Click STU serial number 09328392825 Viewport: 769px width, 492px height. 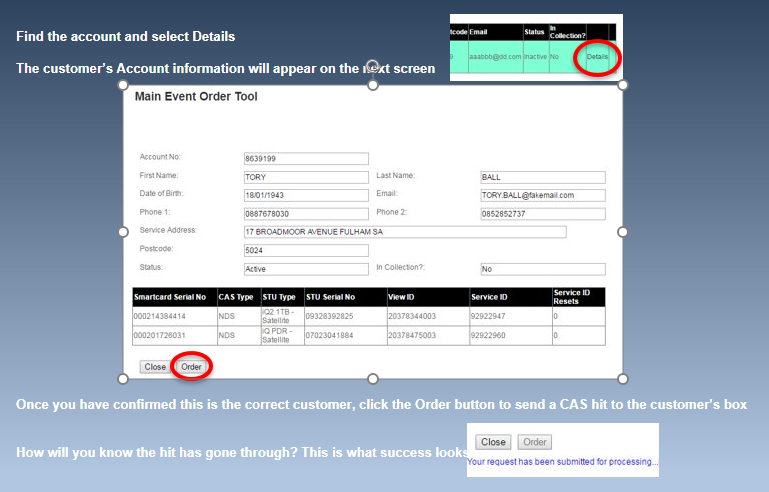click(345, 316)
